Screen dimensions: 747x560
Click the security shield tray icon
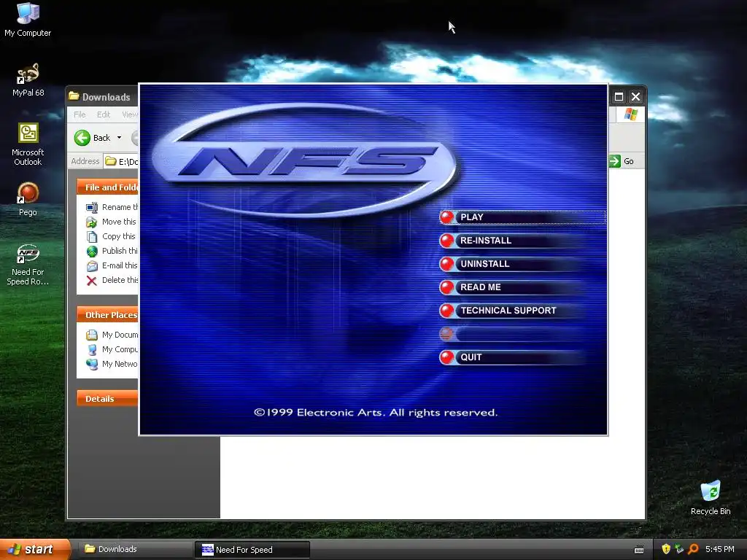(666, 550)
